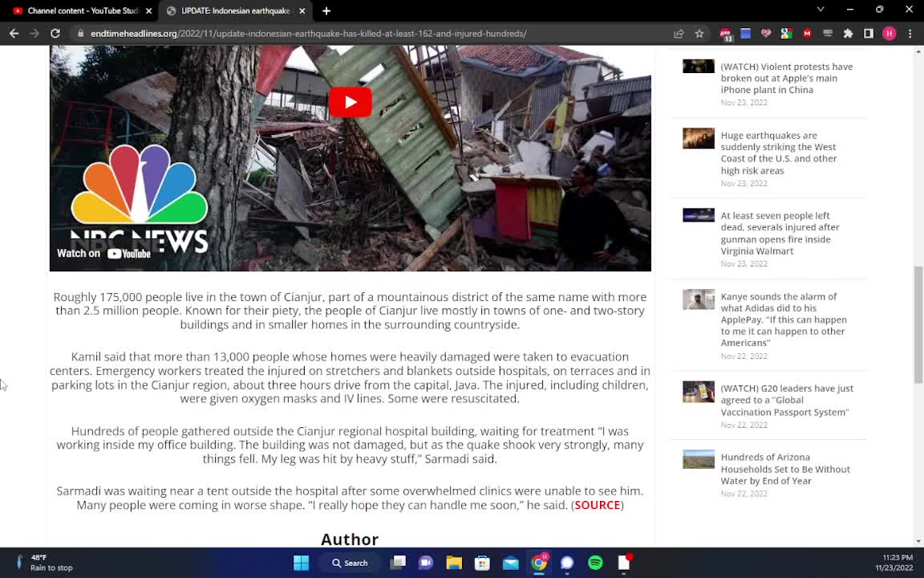Switch to Chrome on the taskbar
Viewport: 924px width, 578px height.
[539, 563]
